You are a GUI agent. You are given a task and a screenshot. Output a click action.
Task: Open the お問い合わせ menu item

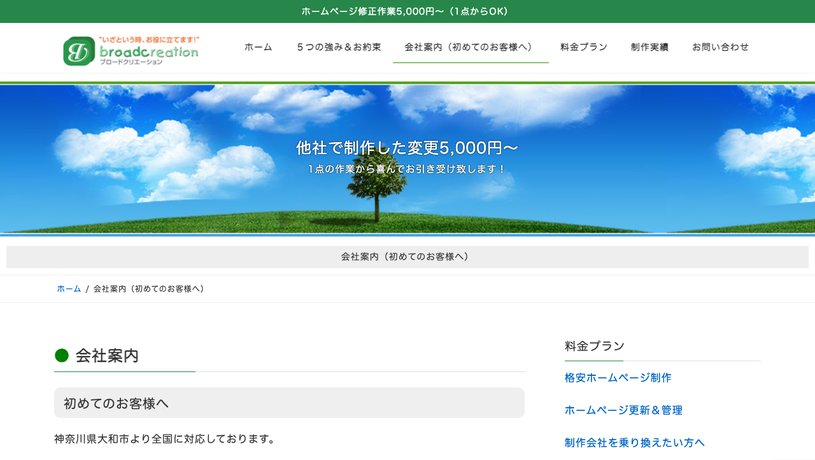coord(720,47)
